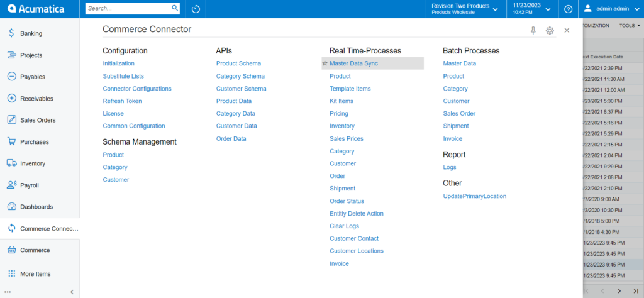
Task: Open Product Data under APIs
Action: pos(234,101)
